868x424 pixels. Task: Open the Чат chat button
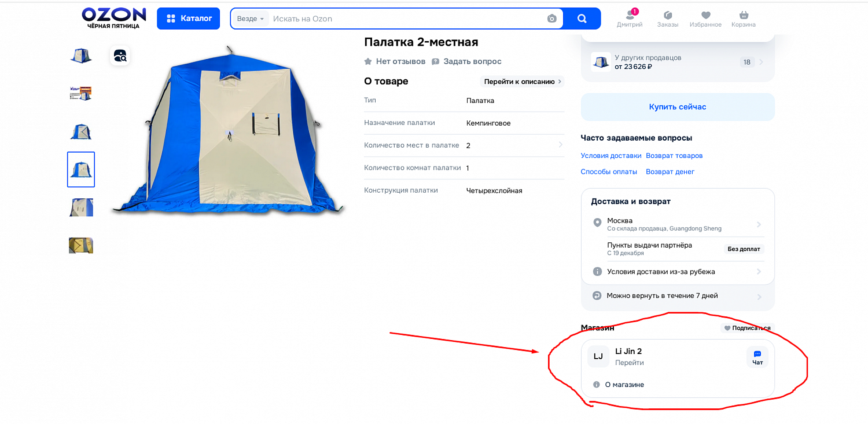point(757,357)
